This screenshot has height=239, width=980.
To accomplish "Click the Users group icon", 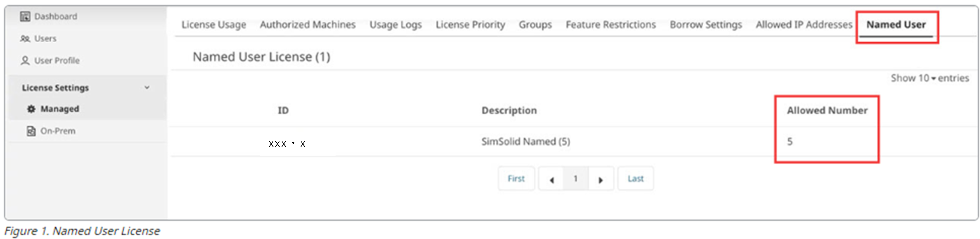I will [25, 38].
